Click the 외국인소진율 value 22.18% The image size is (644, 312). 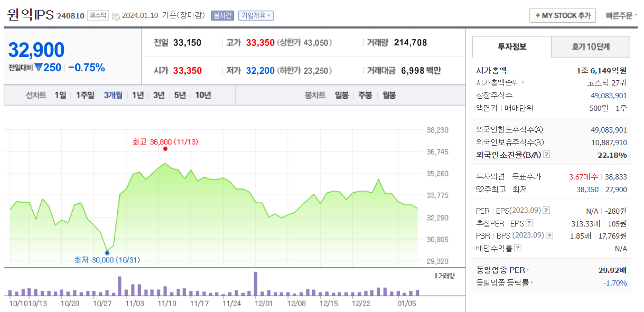(x=612, y=155)
